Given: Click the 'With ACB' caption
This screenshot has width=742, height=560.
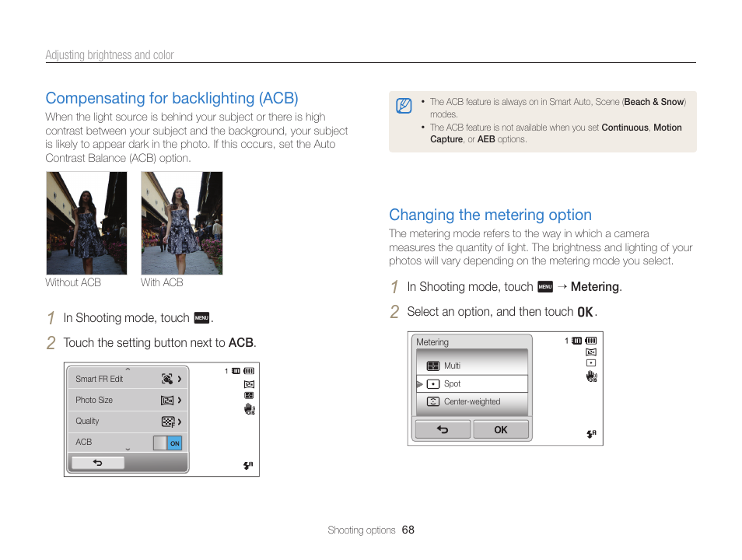Looking at the screenshot, I should (x=162, y=282).
